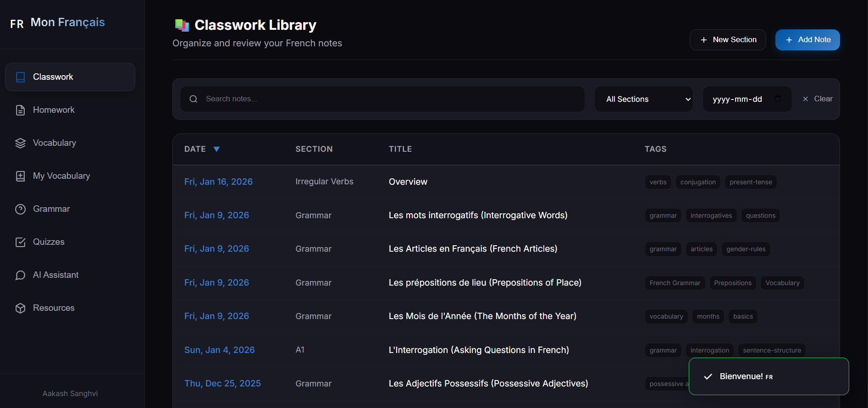Click the Classwork book icon in sidebar
Image resolution: width=868 pixels, height=408 pixels.
coord(20,77)
